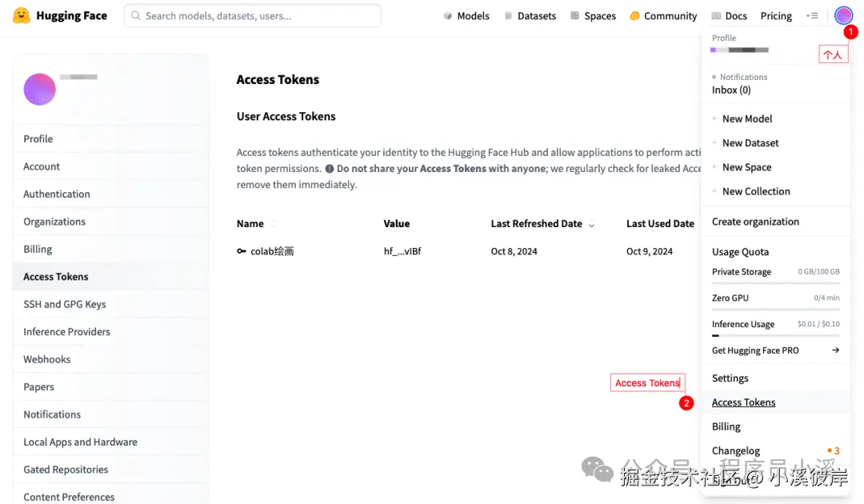
Task: Focus the search models input field
Action: click(x=256, y=15)
